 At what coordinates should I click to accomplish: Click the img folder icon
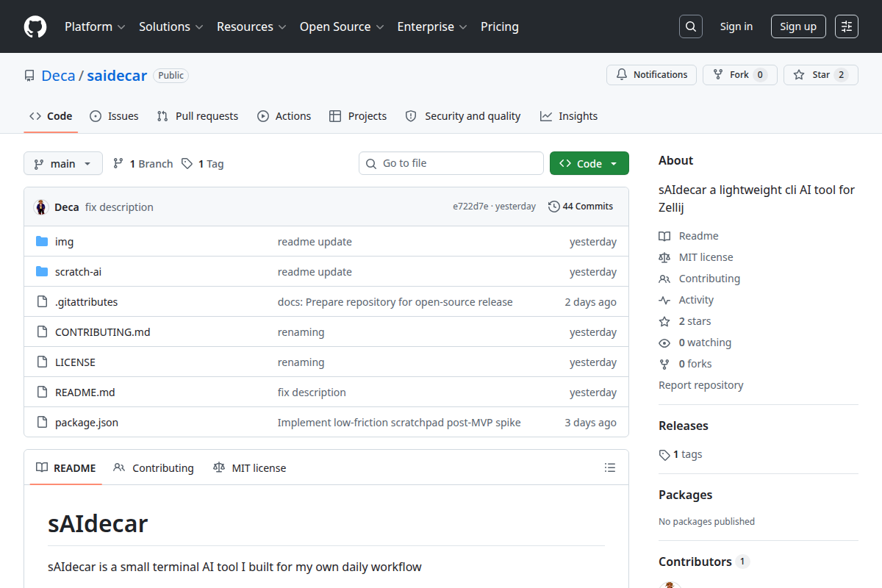[42, 242]
